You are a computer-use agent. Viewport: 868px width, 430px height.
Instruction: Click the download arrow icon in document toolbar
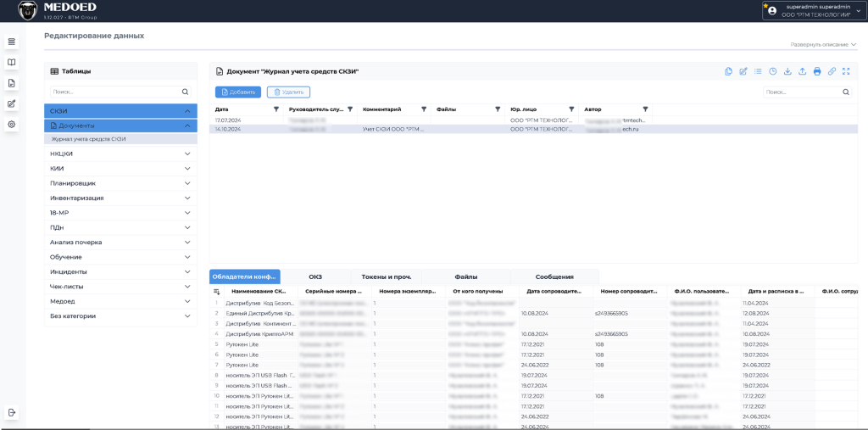[787, 71]
